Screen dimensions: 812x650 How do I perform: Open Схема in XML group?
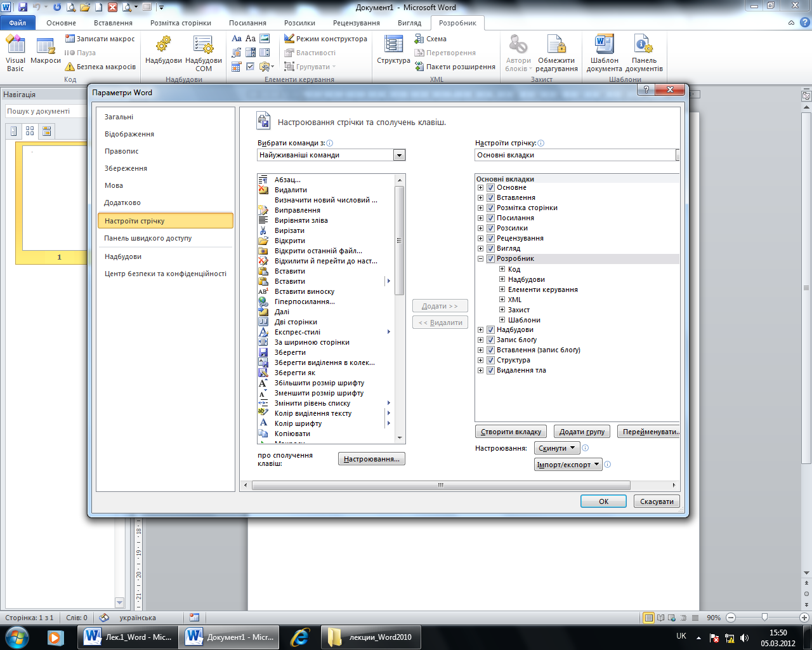[431, 39]
